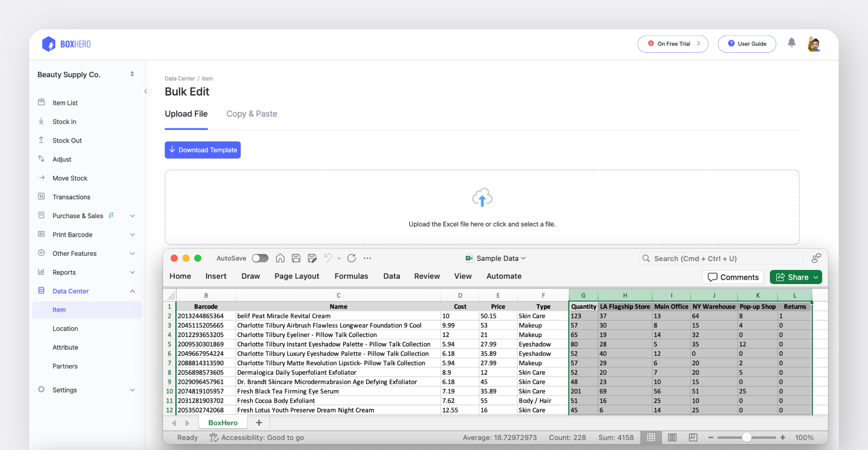Viewport: 868px width, 450px height.
Task: Click the Excel home icon
Action: pos(280,258)
